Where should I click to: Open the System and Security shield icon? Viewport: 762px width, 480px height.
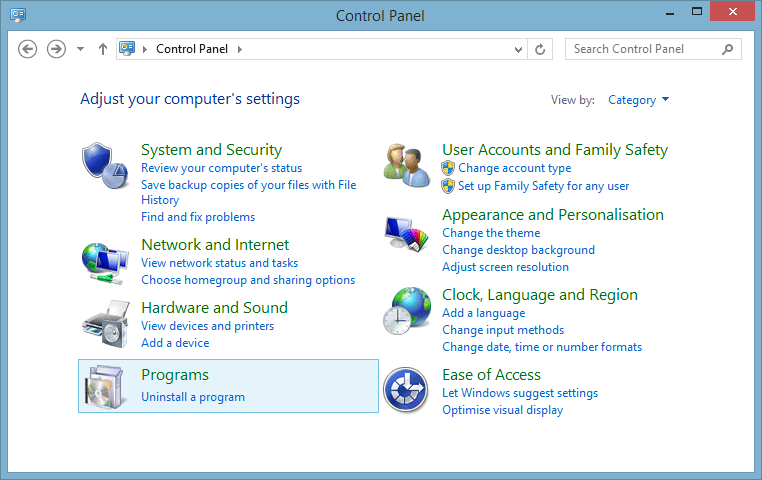tap(105, 166)
